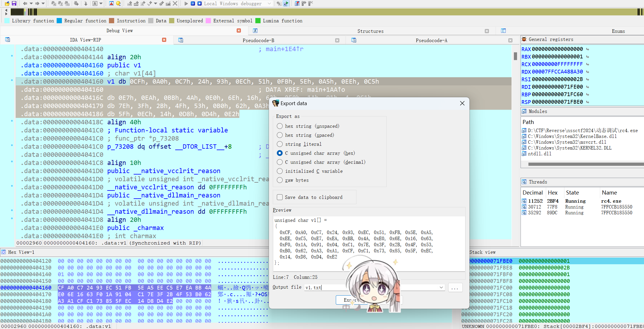The image size is (644, 329).
Task: Close the Pseudocode-B tab
Action: click(337, 40)
